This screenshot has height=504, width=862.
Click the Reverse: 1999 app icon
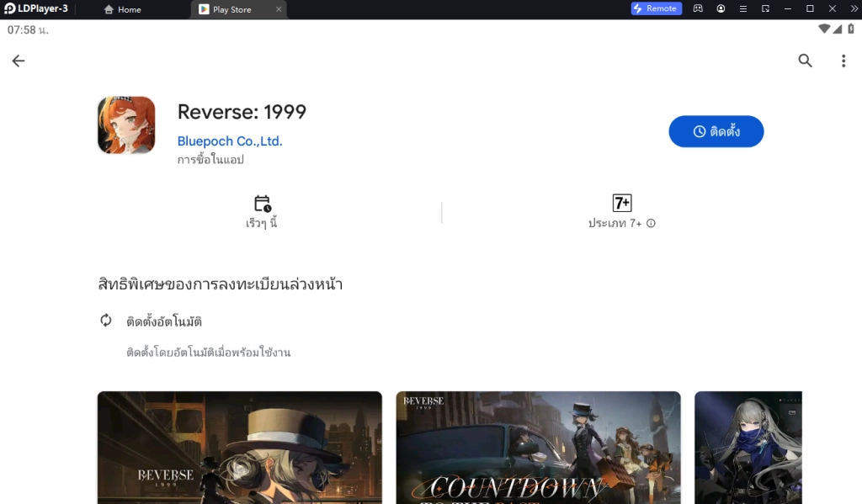pyautogui.click(x=126, y=125)
